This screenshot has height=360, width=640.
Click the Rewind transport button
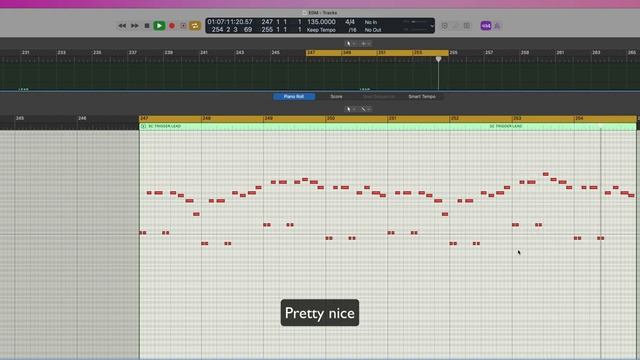(122, 26)
